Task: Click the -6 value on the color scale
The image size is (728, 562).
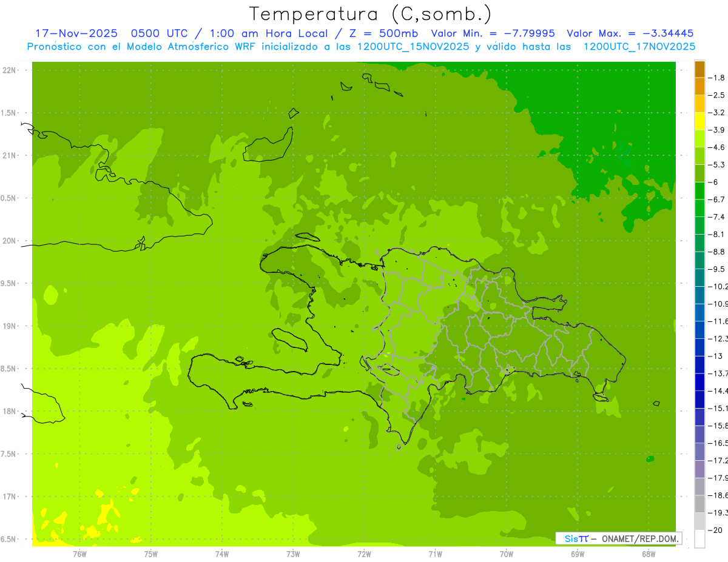Action: (x=713, y=182)
